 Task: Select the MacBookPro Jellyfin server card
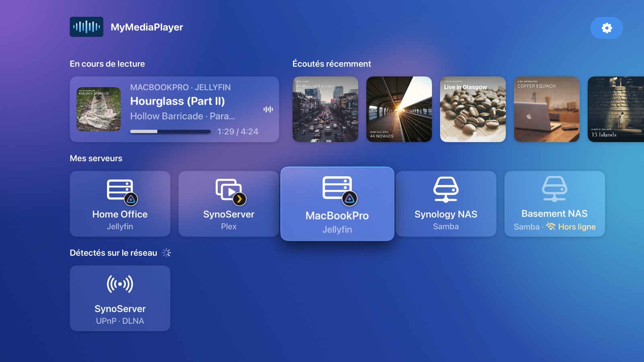click(337, 204)
